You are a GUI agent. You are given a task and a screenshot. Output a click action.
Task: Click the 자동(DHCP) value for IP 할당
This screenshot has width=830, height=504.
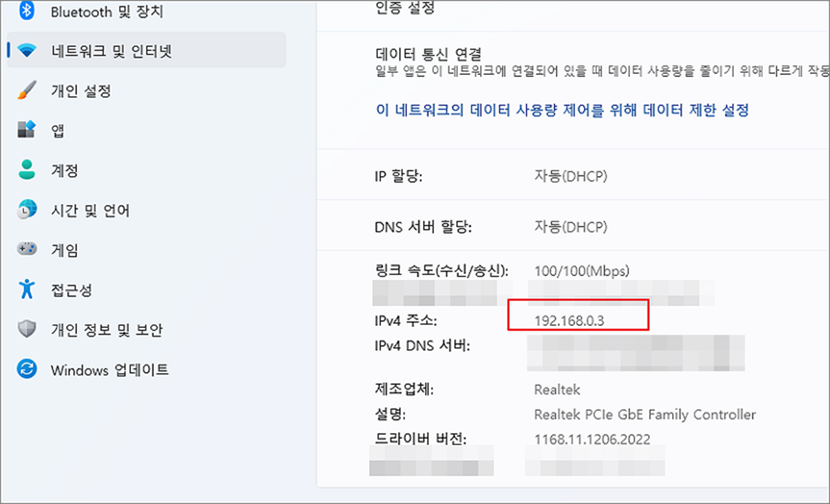click(570, 177)
